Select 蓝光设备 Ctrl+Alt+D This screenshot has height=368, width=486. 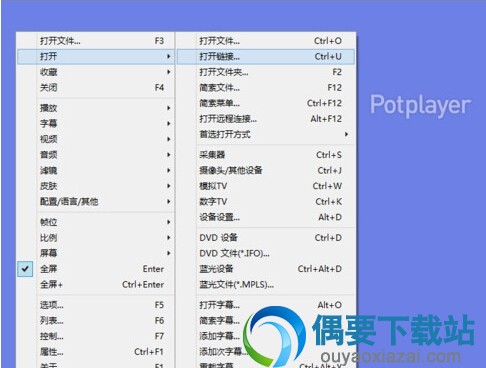click(x=265, y=269)
